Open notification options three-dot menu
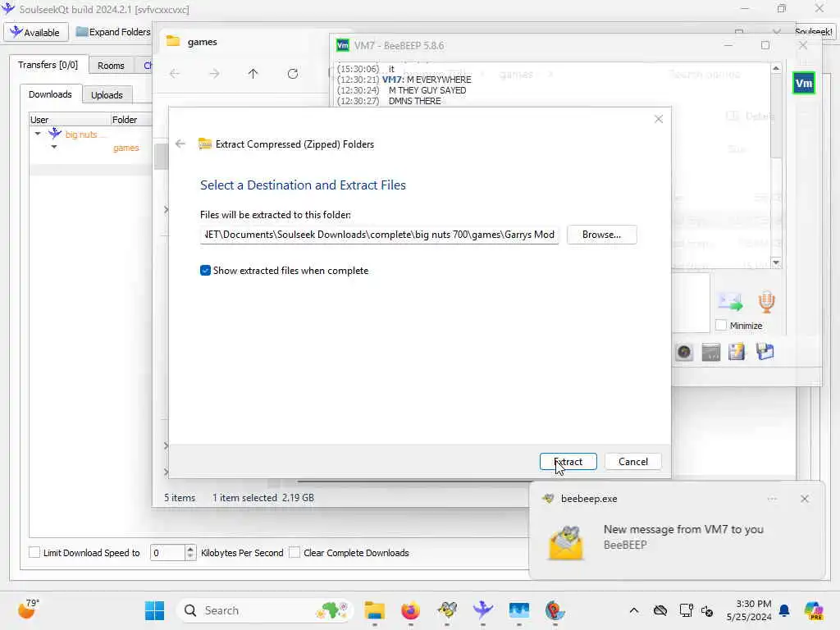The image size is (840, 630). tap(772, 499)
